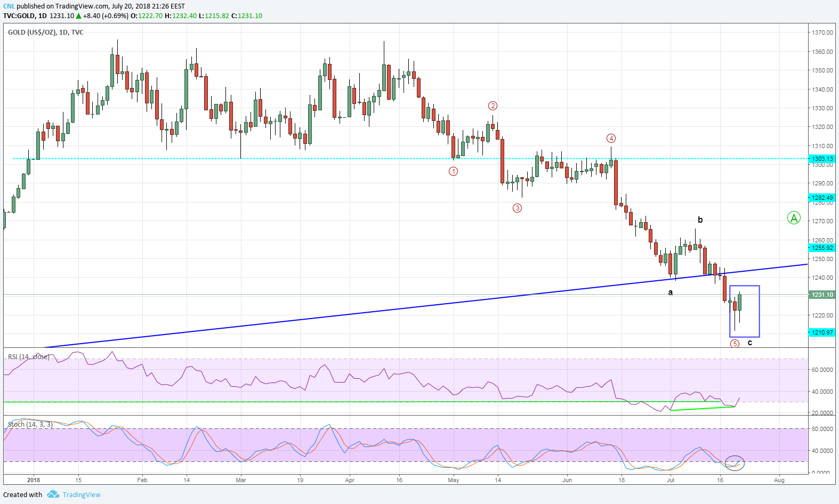Screen dimensions: 839x504
Task: Click the May label on time axis
Action: click(454, 479)
